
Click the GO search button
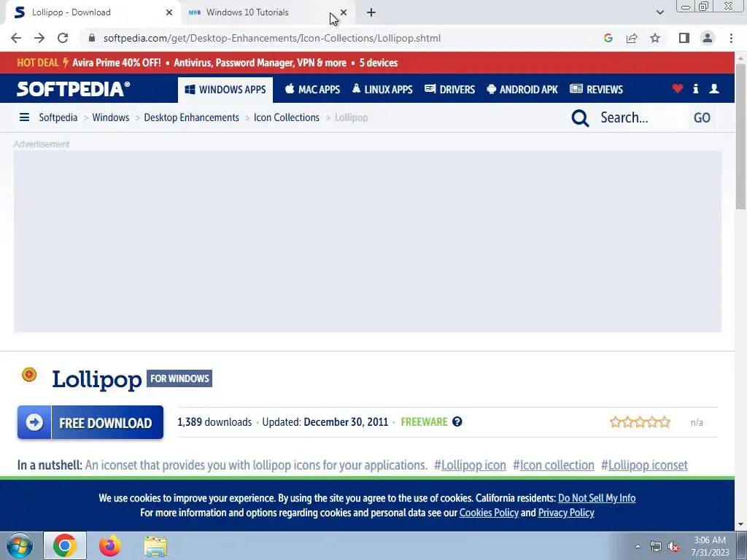702,117
